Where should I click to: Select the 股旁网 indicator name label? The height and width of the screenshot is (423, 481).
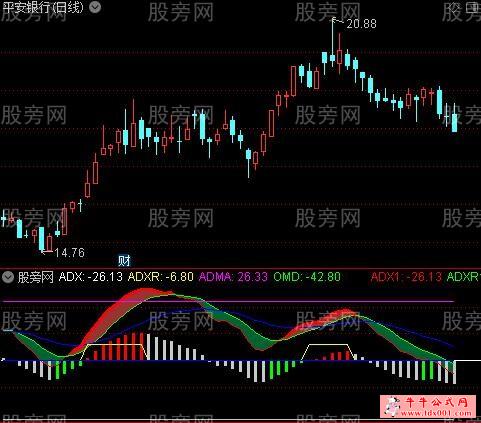(36, 277)
